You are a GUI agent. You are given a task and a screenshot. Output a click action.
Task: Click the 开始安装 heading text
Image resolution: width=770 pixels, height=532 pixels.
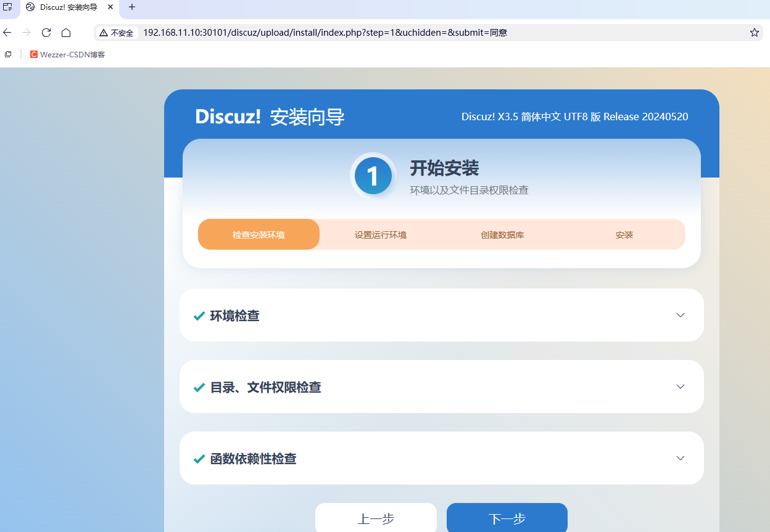pyautogui.click(x=444, y=168)
